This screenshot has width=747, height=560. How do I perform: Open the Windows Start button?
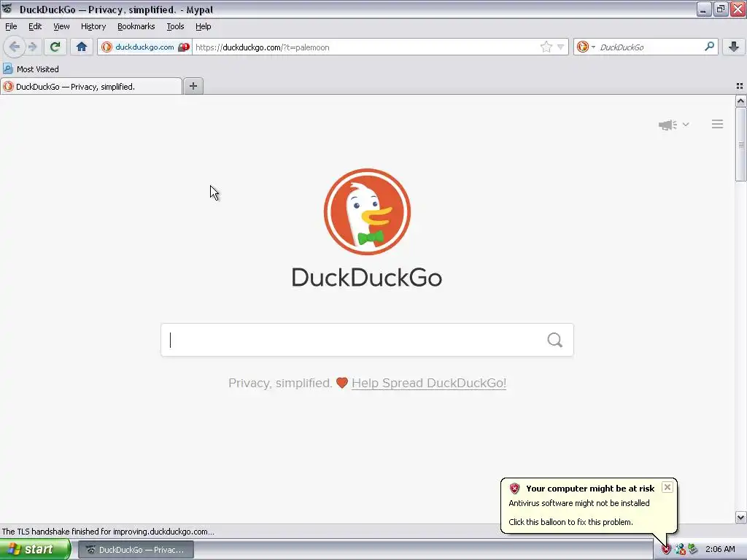[x=35, y=550]
